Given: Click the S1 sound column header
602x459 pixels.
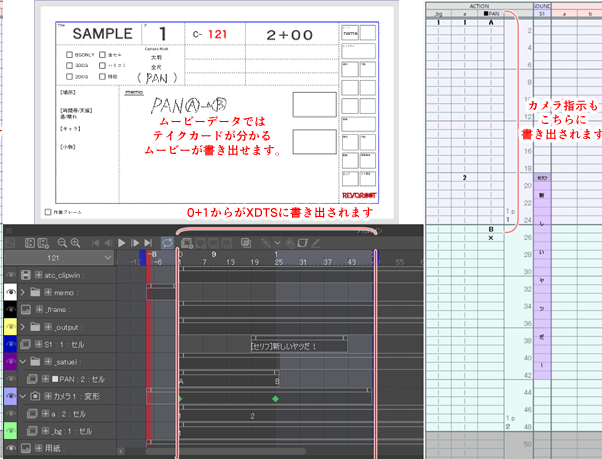Looking at the screenshot, I should (x=542, y=14).
